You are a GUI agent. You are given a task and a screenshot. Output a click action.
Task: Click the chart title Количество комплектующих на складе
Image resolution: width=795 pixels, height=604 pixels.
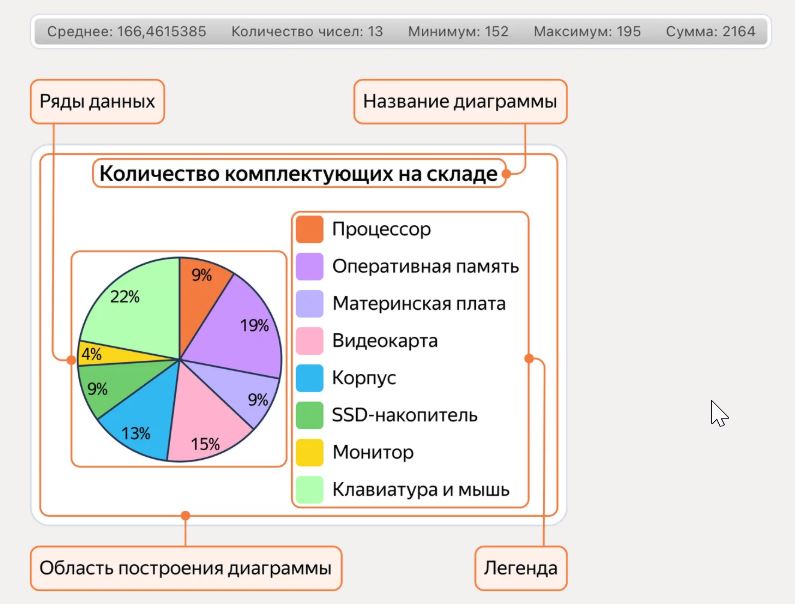298,174
